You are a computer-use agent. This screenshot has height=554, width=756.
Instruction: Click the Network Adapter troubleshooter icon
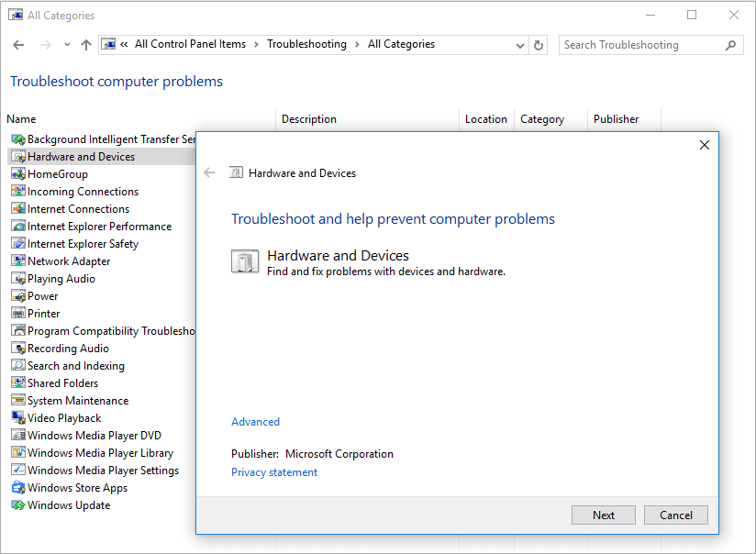pos(17,261)
